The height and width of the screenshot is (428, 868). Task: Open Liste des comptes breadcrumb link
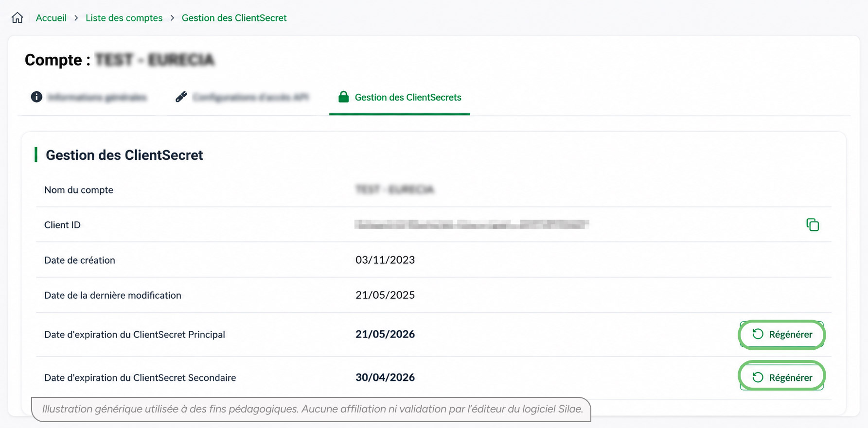(124, 18)
